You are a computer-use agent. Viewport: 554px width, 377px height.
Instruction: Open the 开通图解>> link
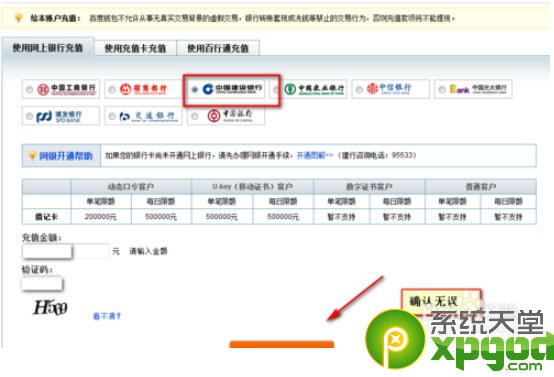(x=314, y=155)
